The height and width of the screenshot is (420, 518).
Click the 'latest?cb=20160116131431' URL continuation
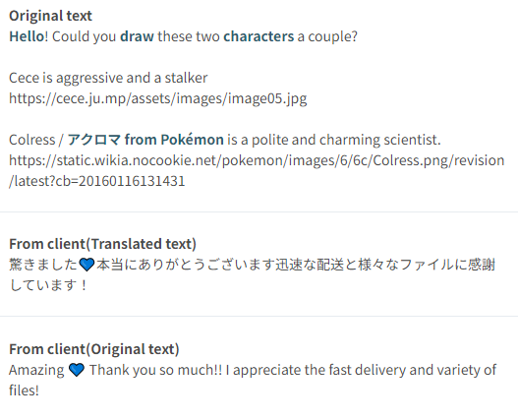click(96, 181)
